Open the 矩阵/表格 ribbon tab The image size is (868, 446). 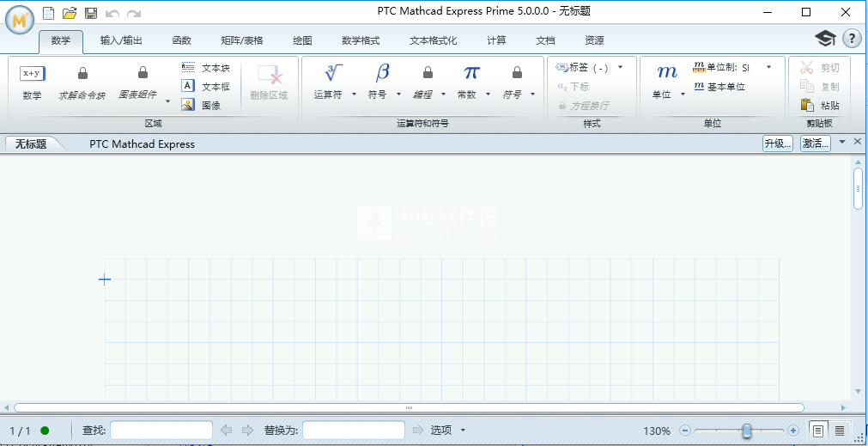242,40
